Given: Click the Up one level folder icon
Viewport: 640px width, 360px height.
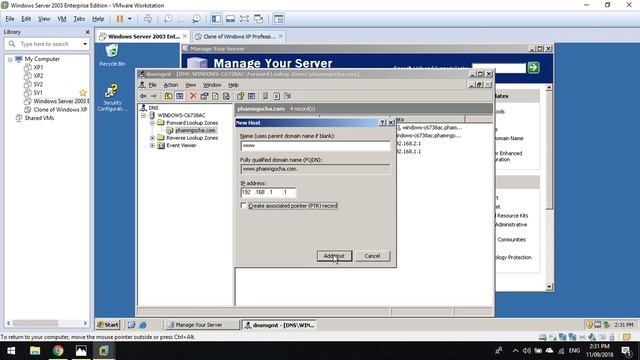Looking at the screenshot, I should 168,96.
